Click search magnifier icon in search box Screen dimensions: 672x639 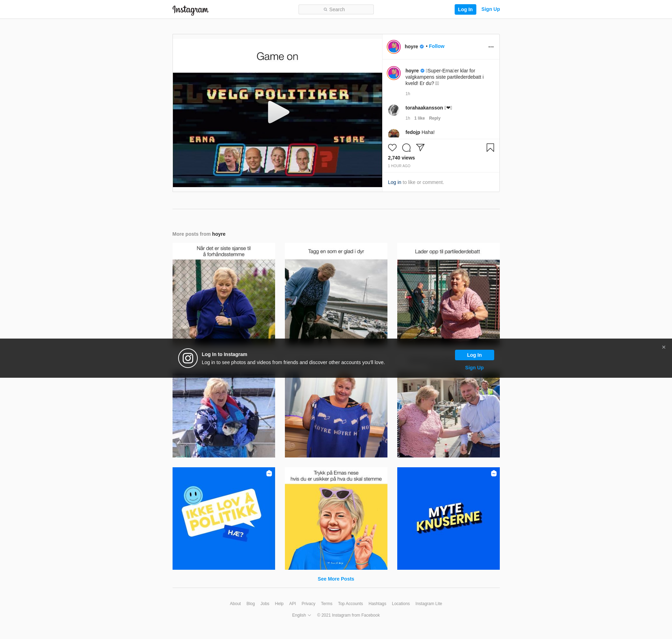325,9
